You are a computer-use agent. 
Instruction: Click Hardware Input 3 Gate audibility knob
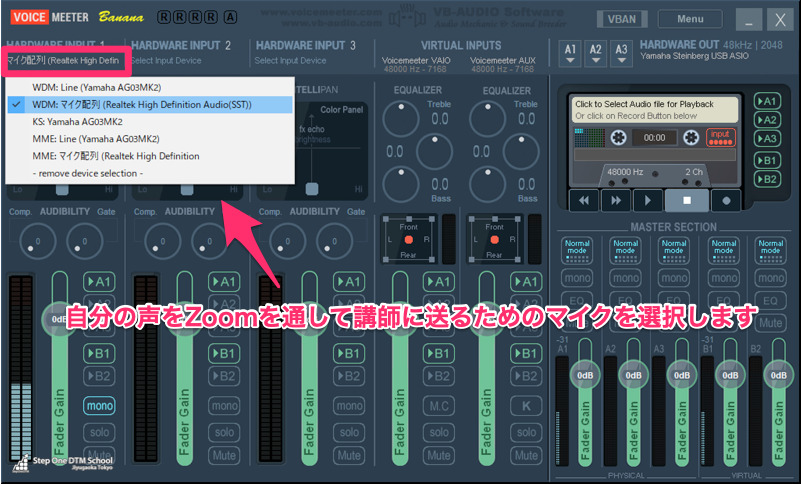pos(335,241)
